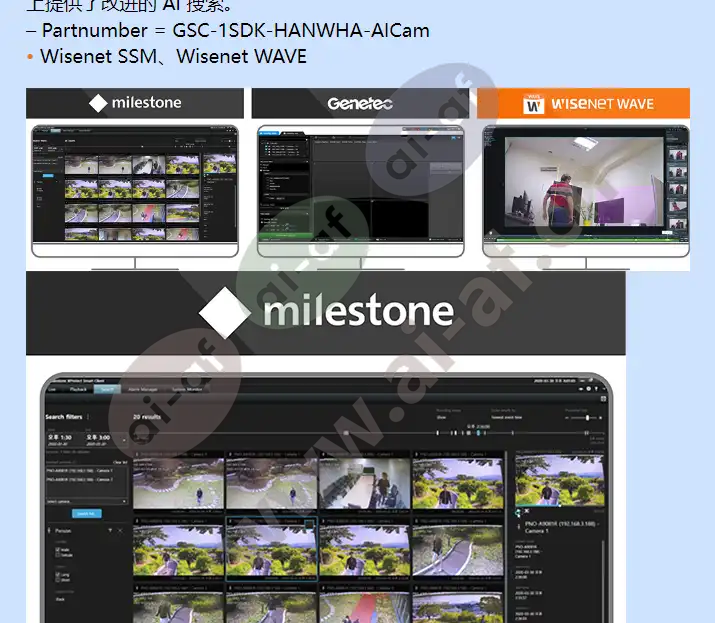Open the System Monitor tab
Image resolution: width=715 pixels, height=623 pixels.
coord(187,389)
